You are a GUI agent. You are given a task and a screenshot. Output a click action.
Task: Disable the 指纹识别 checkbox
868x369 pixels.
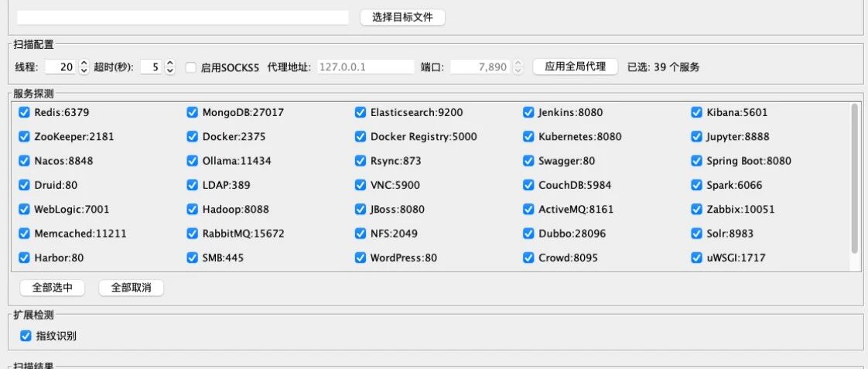(x=26, y=336)
